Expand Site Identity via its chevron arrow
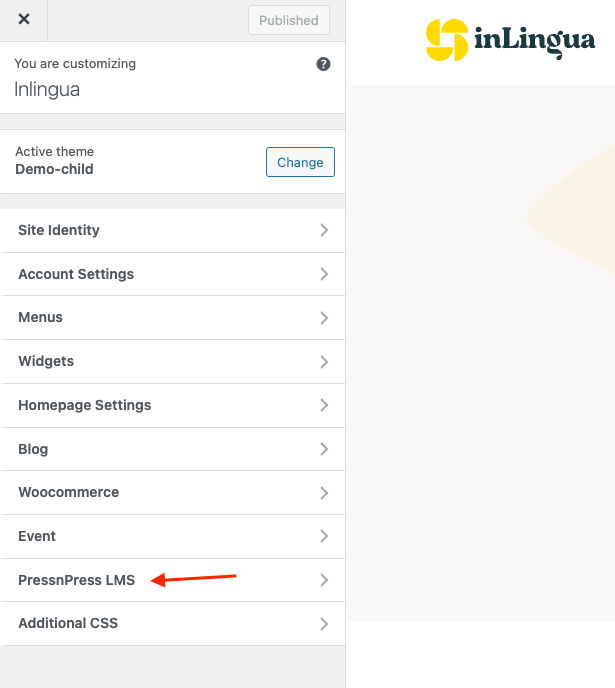 pyautogui.click(x=323, y=230)
